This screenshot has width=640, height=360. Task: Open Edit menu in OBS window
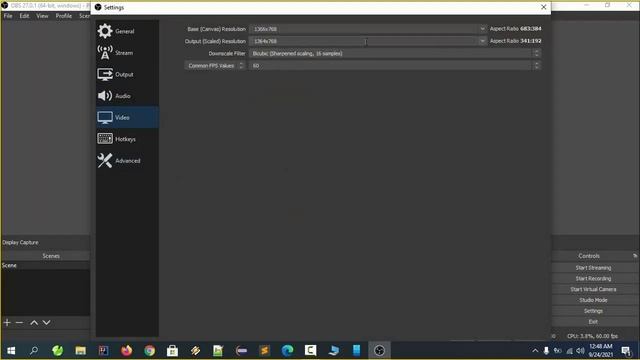pos(24,16)
